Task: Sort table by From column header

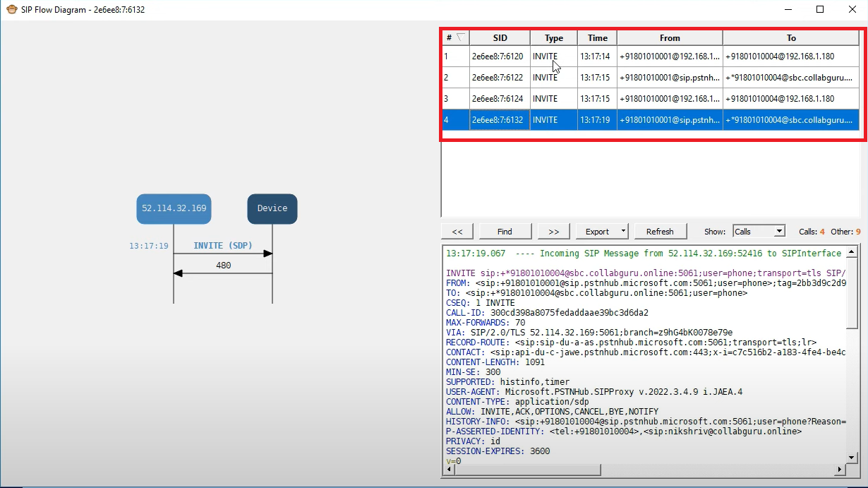Action: coord(670,38)
